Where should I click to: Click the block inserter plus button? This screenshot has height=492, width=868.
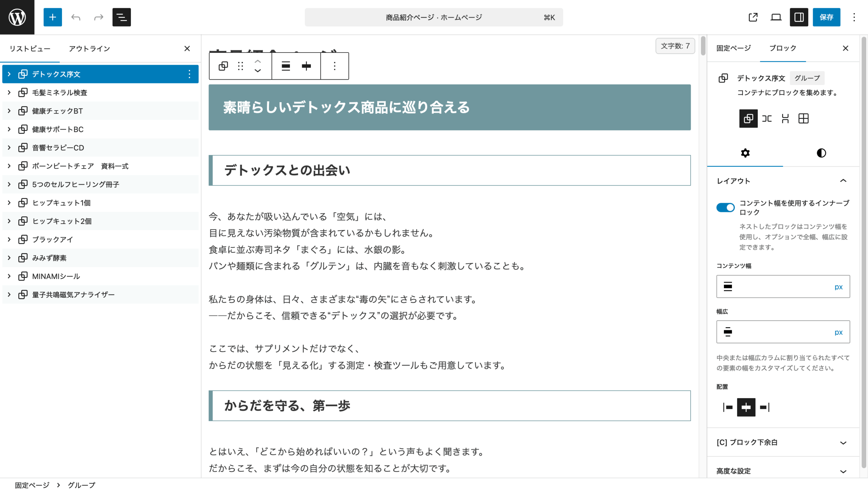53,17
